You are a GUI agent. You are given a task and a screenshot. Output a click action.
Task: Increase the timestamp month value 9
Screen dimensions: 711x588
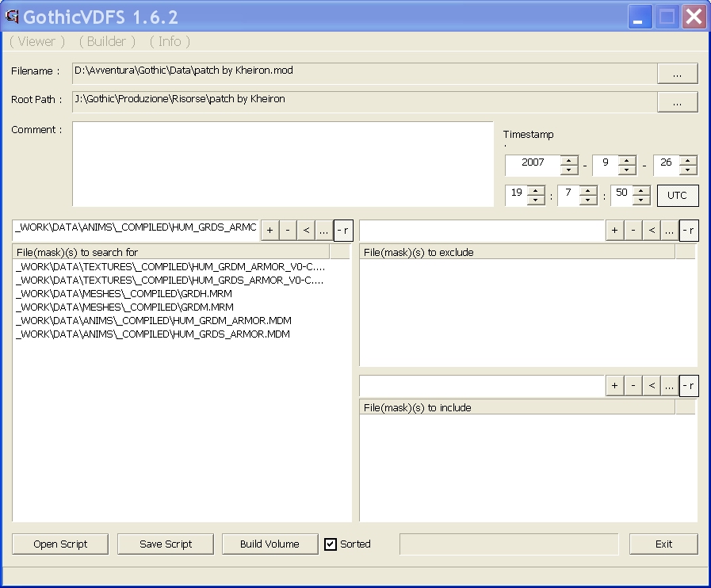tap(627, 160)
